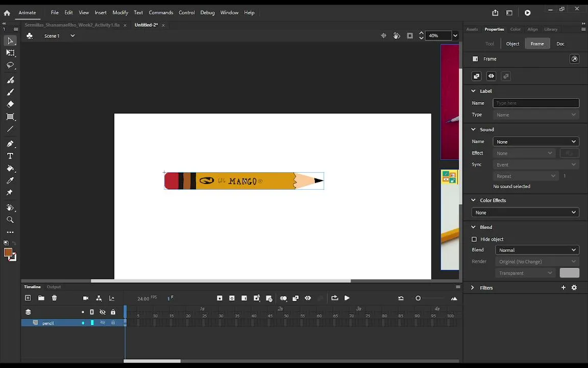Lock all layers header icon
This screenshot has width=588, height=368.
(113, 312)
